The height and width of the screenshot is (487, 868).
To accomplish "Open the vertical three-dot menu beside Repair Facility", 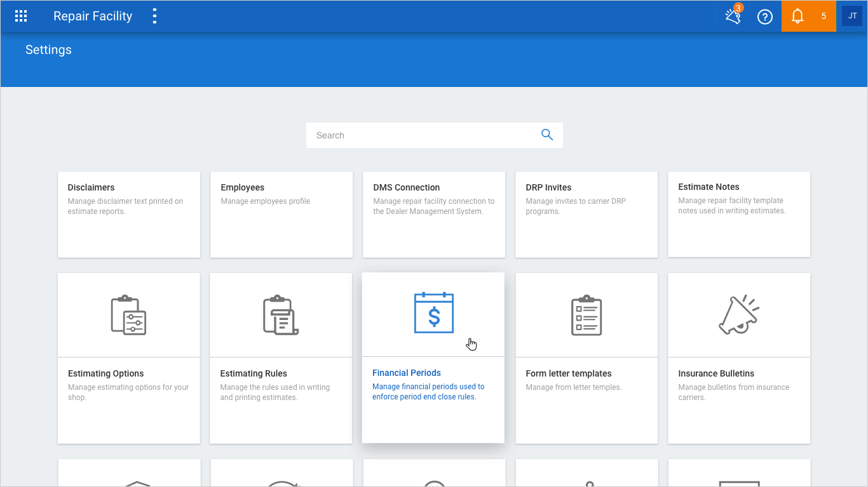I will (154, 17).
